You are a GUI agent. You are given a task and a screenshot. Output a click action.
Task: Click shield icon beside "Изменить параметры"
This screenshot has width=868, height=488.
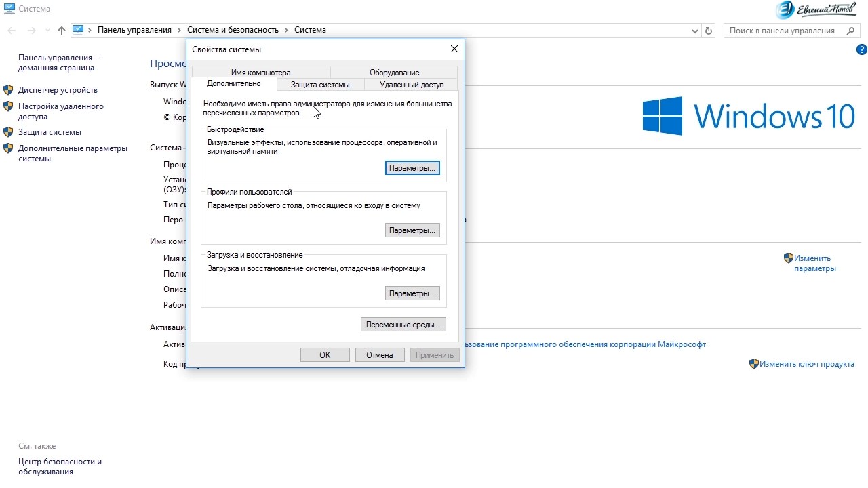tap(789, 258)
